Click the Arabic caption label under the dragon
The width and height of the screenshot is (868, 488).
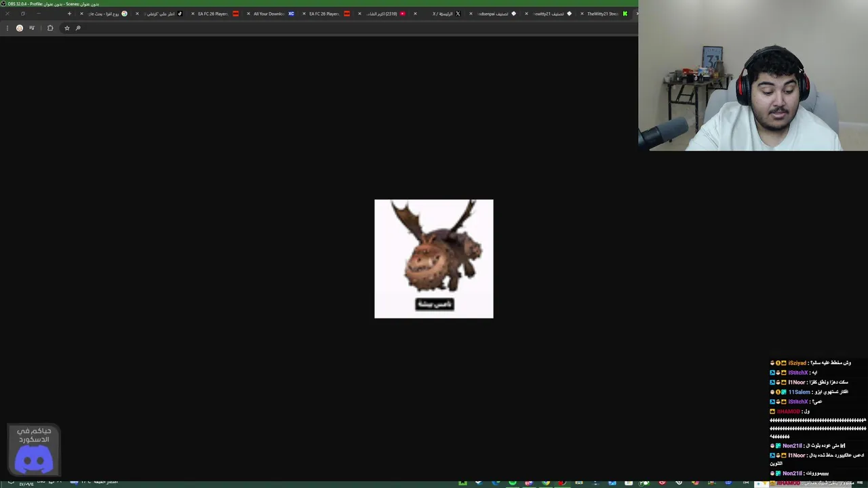click(434, 304)
